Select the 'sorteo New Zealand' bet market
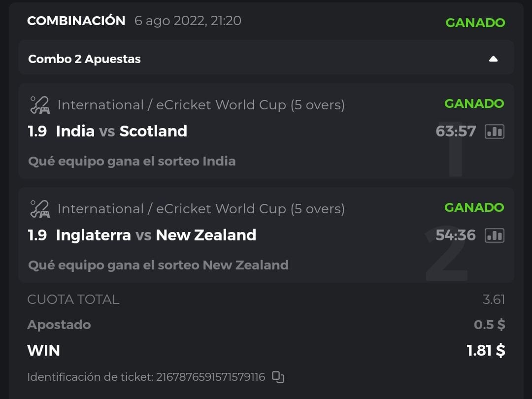Viewport: 532px width, 399px height. pos(158,265)
